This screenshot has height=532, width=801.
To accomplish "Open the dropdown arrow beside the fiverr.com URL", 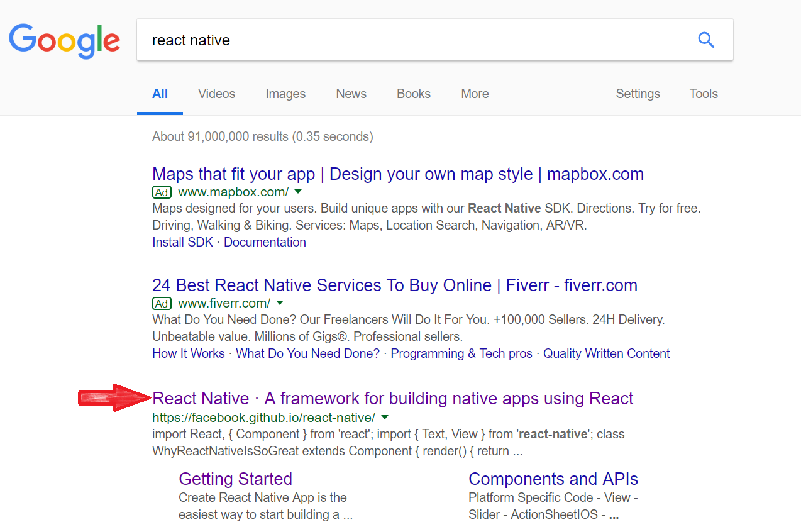I will coord(280,304).
